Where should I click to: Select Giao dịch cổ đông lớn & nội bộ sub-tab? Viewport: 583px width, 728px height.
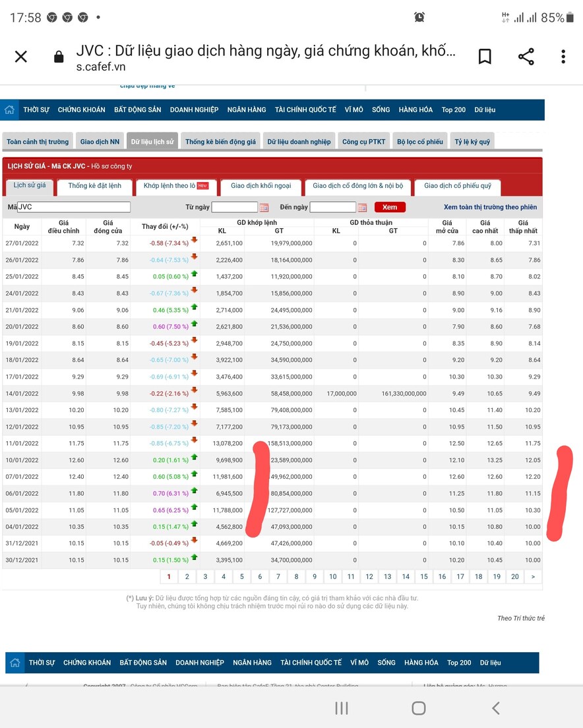tap(358, 186)
